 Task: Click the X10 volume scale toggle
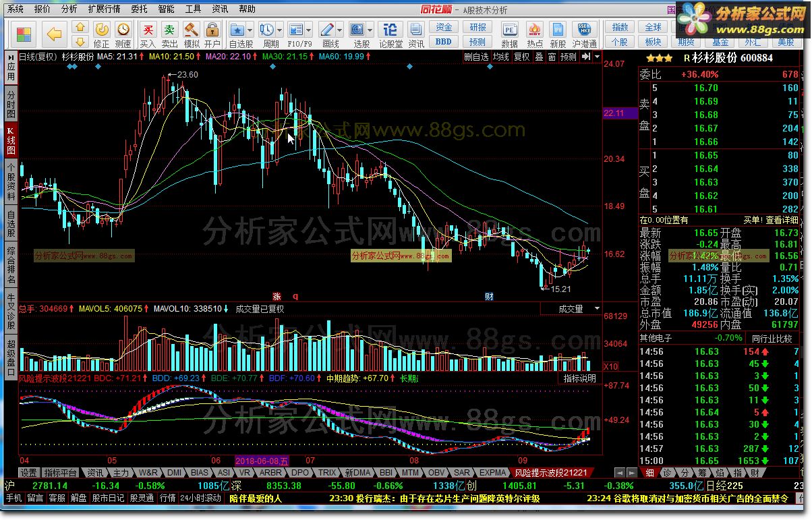pyautogui.click(x=610, y=366)
